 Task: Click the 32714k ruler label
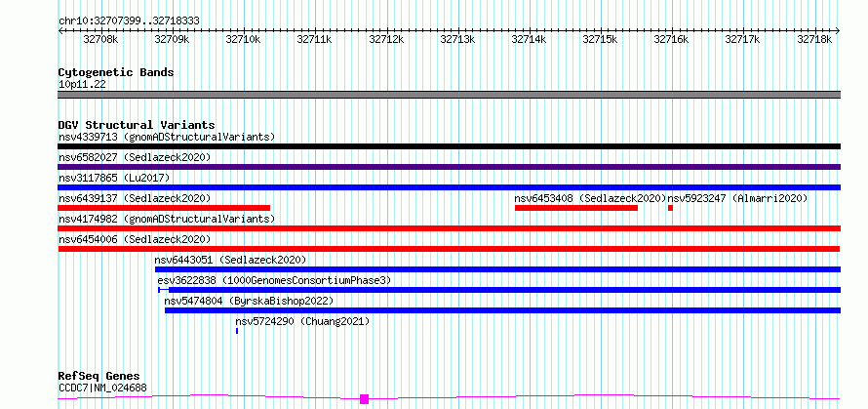[530, 39]
